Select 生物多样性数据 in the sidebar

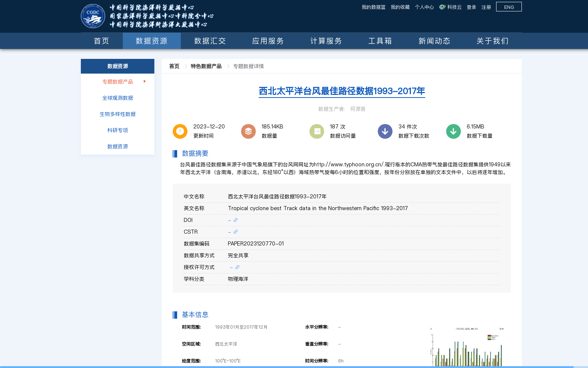point(118,114)
